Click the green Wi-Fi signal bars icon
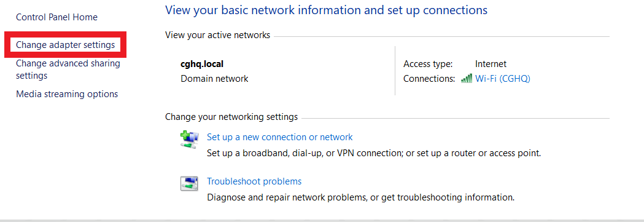This screenshot has width=644, height=222. 467,79
